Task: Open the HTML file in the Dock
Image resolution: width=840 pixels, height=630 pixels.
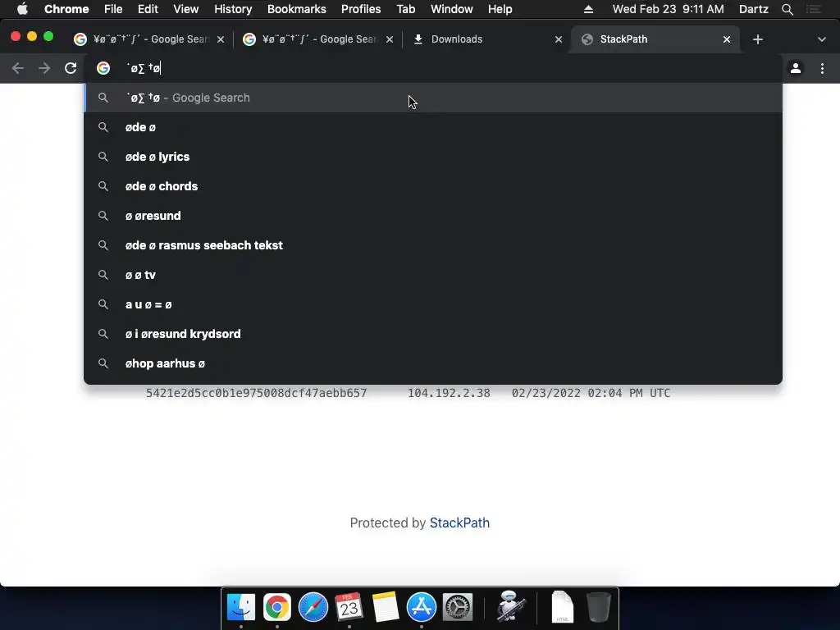Action: [x=562, y=607]
